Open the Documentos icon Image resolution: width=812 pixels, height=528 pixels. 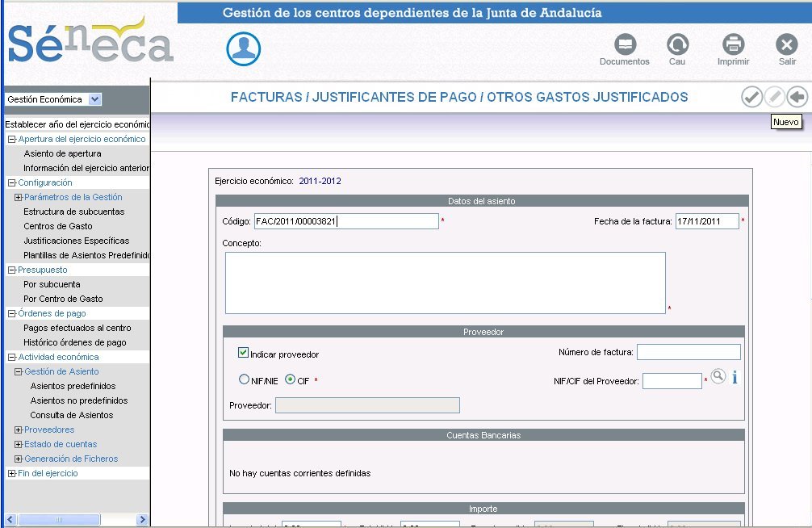pos(625,44)
